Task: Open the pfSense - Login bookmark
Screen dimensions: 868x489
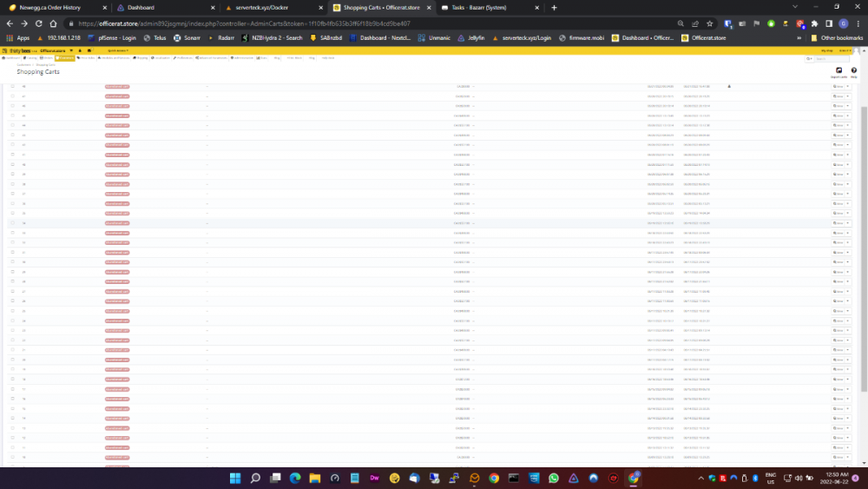Action: click(112, 38)
